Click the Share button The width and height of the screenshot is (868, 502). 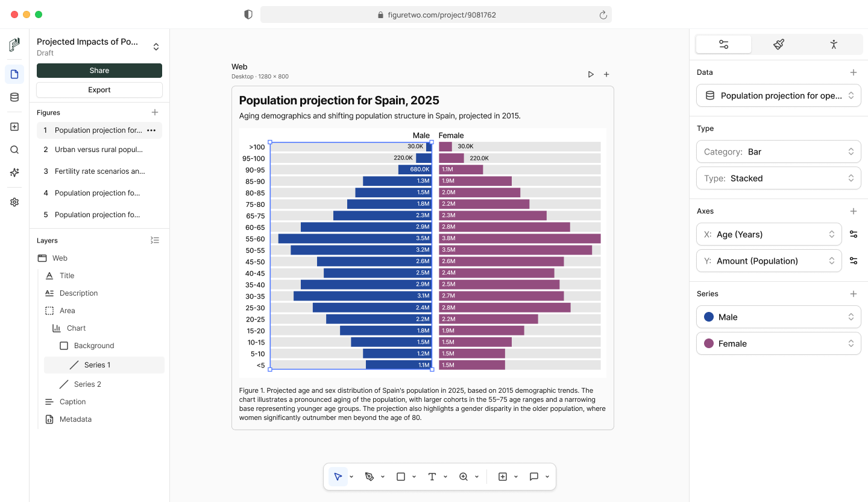pos(99,71)
